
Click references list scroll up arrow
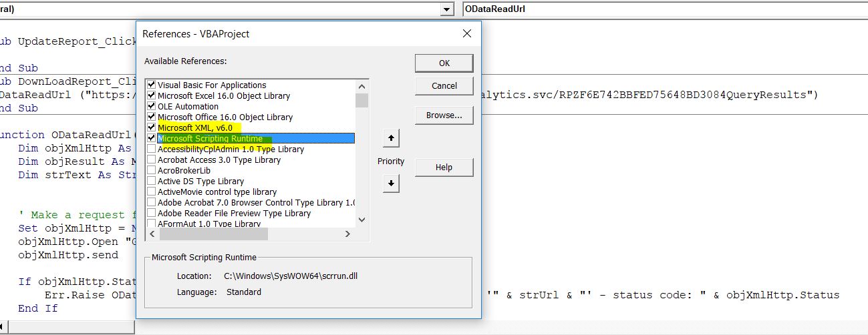tap(362, 86)
